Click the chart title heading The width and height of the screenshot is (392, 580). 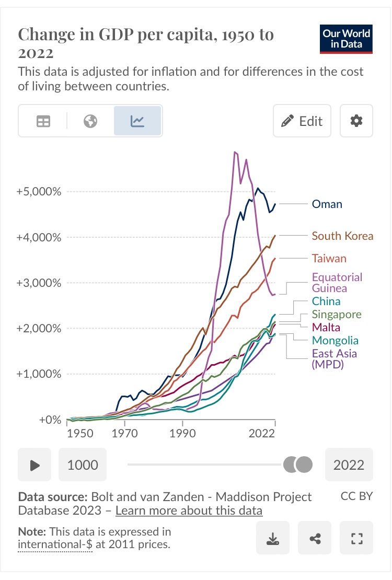coord(146,43)
